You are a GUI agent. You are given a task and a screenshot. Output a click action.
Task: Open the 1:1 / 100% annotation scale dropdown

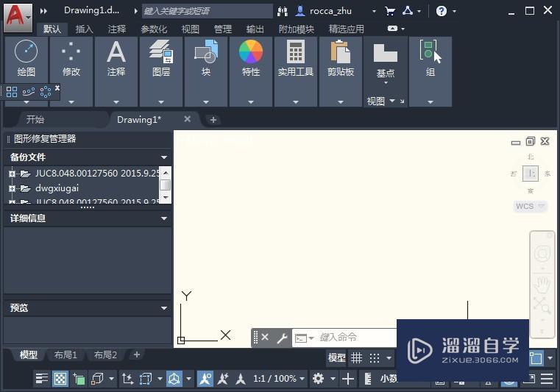(279, 379)
